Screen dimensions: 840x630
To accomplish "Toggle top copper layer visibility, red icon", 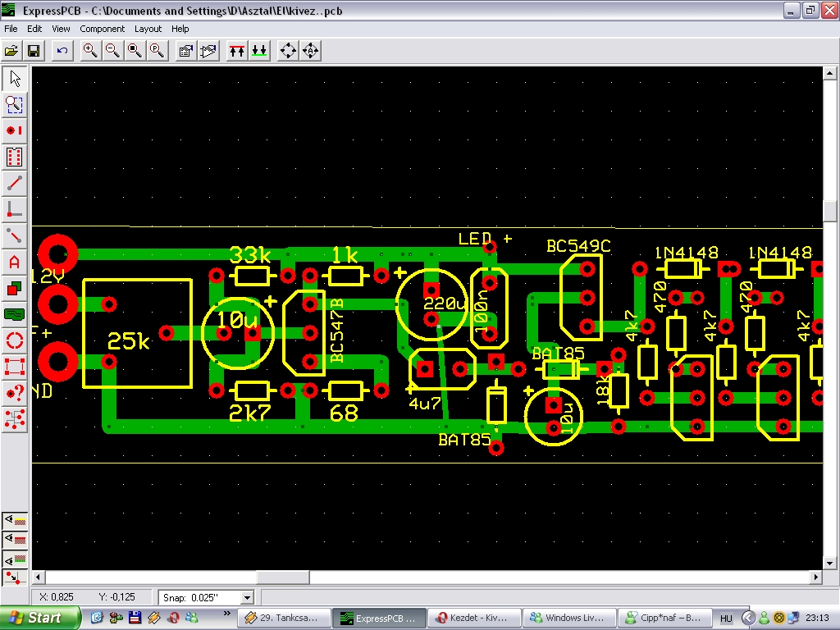I will [15, 539].
